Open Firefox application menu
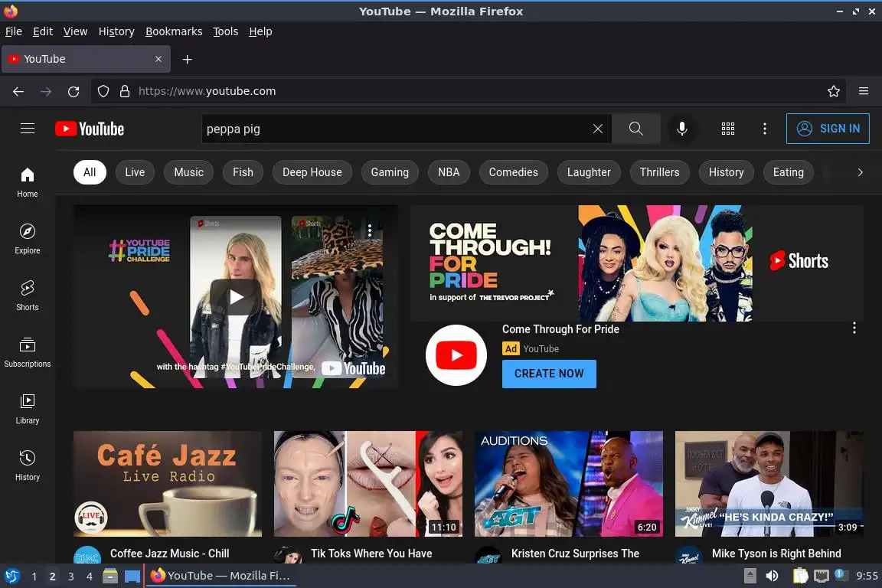The image size is (882, 588). coord(864,91)
